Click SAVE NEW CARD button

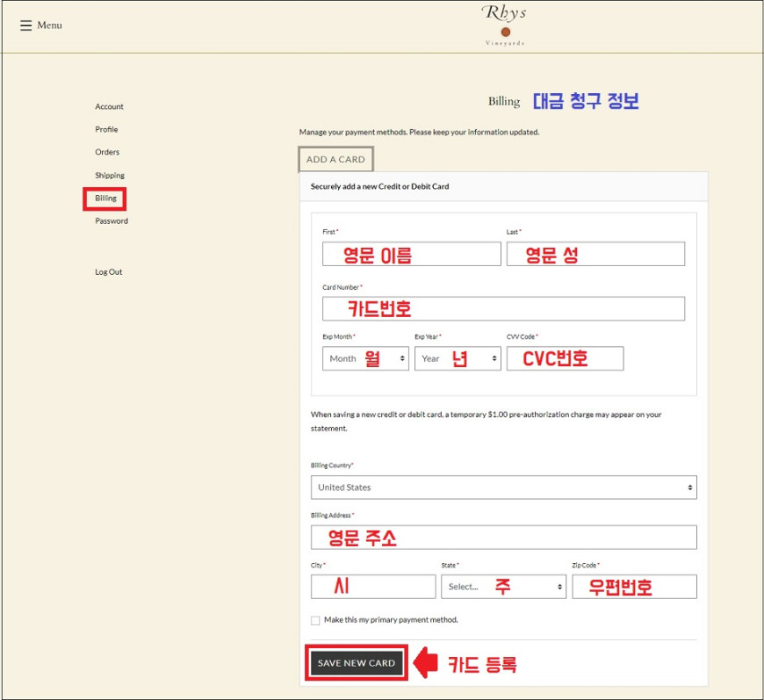(357, 663)
